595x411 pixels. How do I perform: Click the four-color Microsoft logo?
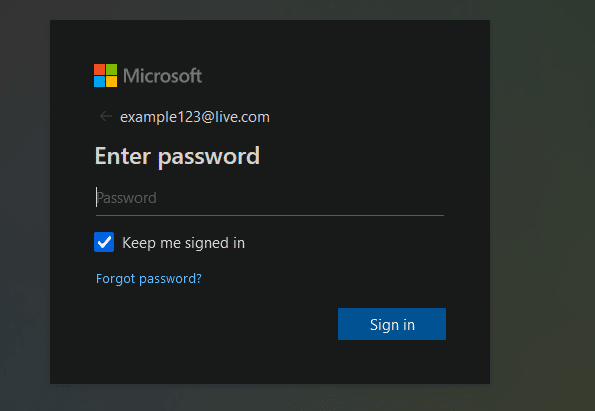coord(105,76)
